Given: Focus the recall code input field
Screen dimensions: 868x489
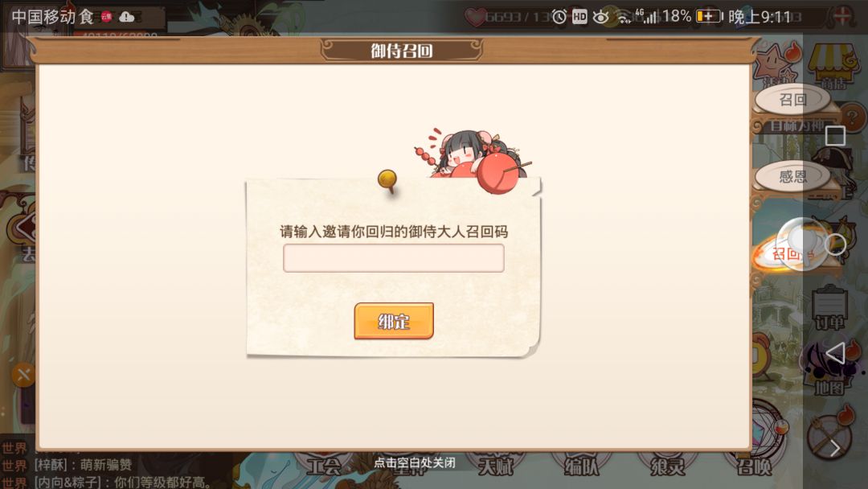Looking at the screenshot, I should click(x=394, y=258).
